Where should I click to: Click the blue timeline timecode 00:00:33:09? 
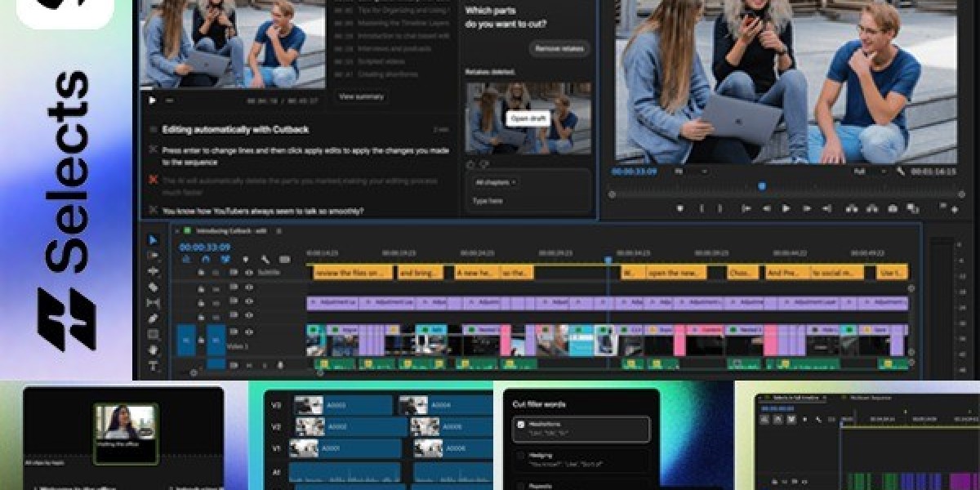click(205, 247)
